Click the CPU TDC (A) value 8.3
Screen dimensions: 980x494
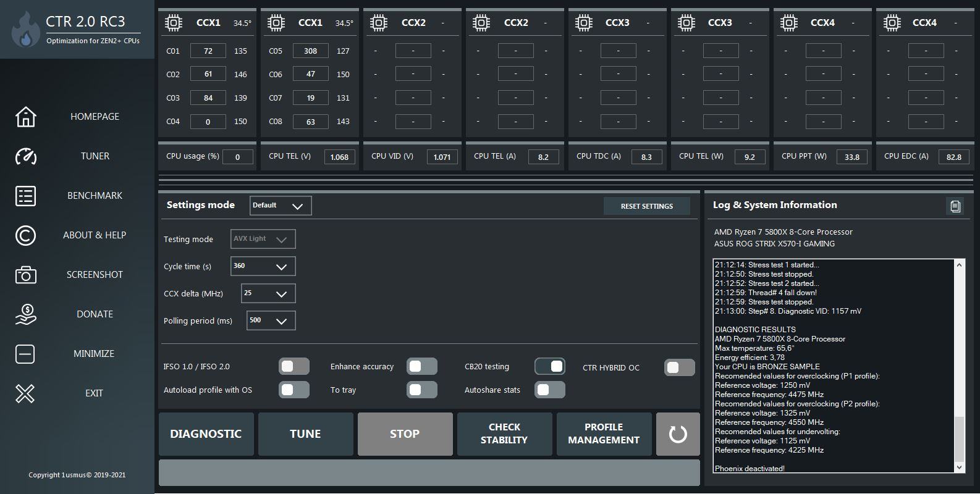[646, 157]
